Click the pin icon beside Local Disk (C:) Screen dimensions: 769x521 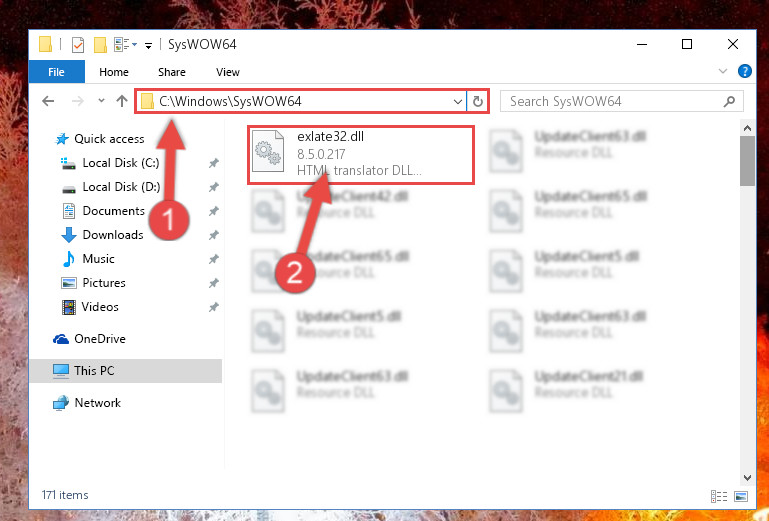pos(213,163)
